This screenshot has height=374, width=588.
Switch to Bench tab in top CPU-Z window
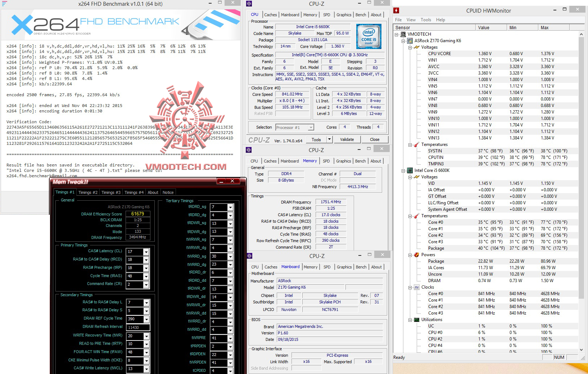click(x=361, y=15)
